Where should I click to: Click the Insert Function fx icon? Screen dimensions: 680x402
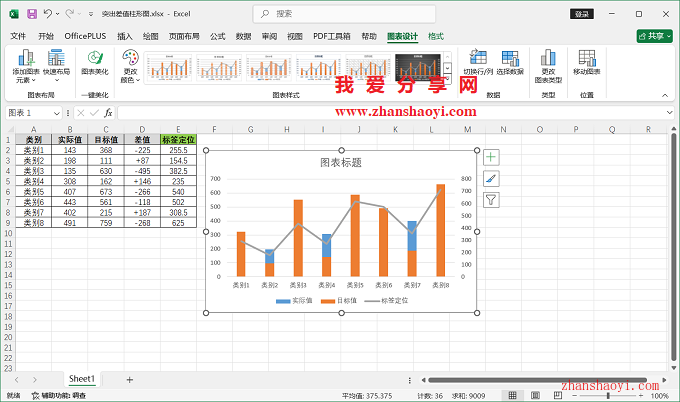pos(108,113)
